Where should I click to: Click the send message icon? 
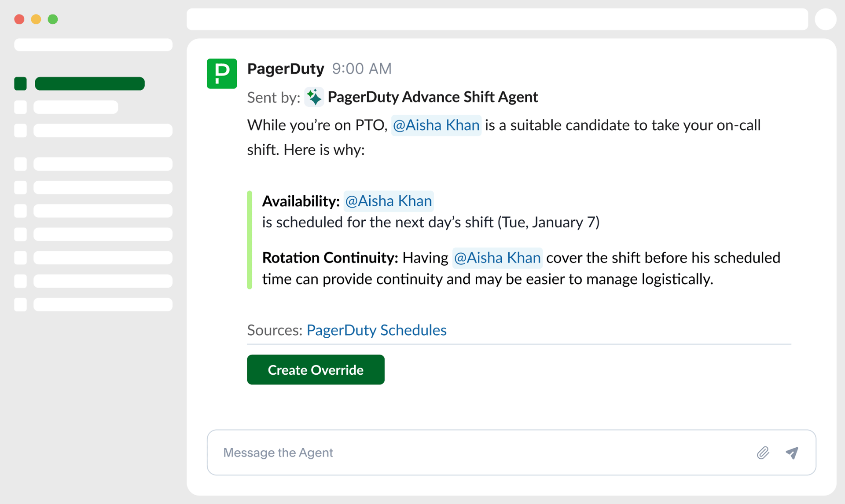tap(792, 453)
